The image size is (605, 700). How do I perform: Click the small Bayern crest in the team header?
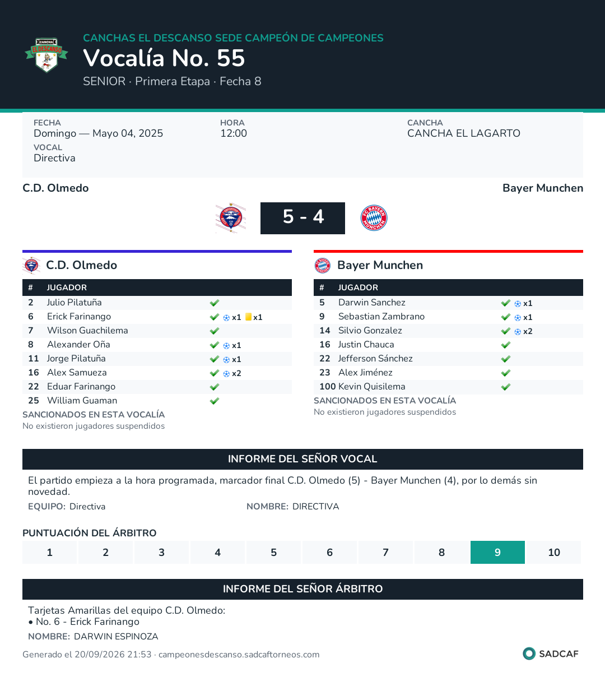click(x=323, y=265)
